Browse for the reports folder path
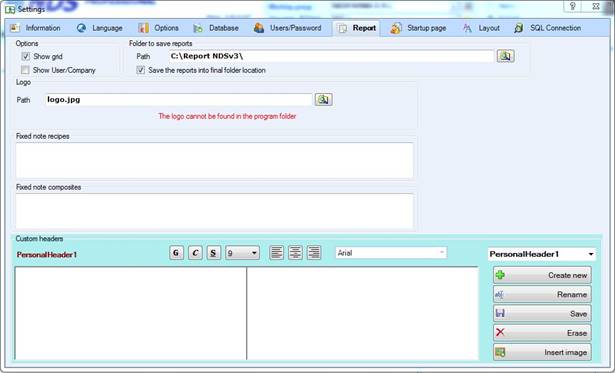615x373 pixels. coord(506,56)
